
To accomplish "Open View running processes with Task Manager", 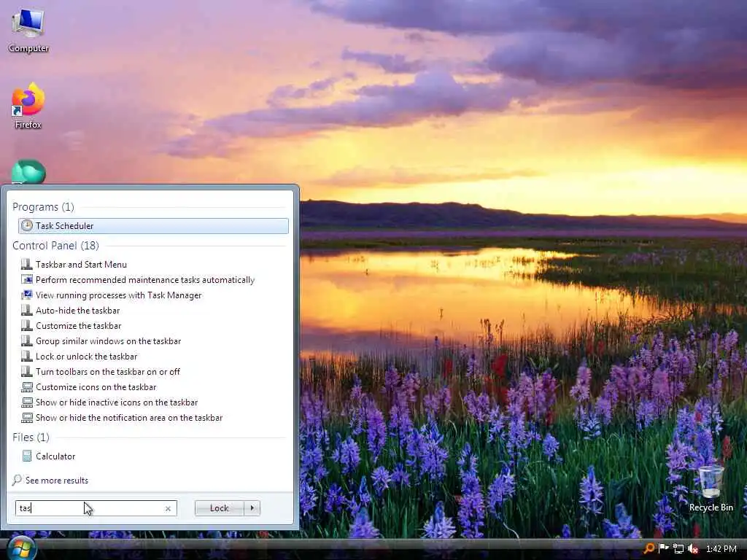I will (x=119, y=295).
